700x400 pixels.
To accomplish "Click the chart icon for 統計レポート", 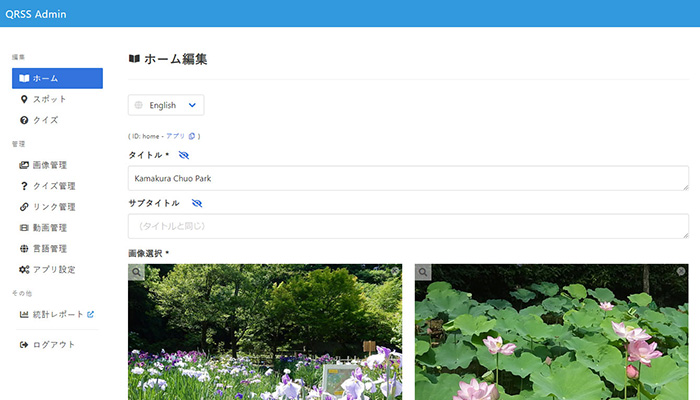I will (x=24, y=314).
